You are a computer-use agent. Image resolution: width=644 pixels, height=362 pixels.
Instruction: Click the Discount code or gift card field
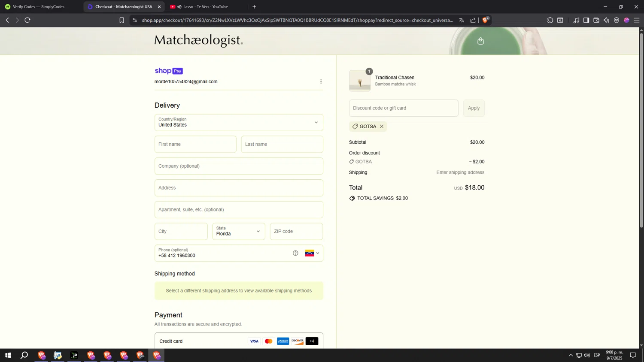(x=404, y=108)
